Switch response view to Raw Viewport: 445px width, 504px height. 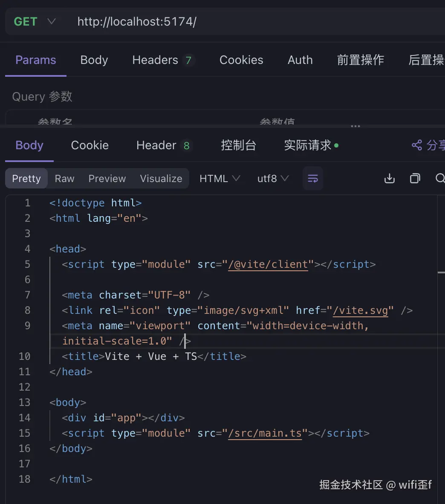coord(65,179)
